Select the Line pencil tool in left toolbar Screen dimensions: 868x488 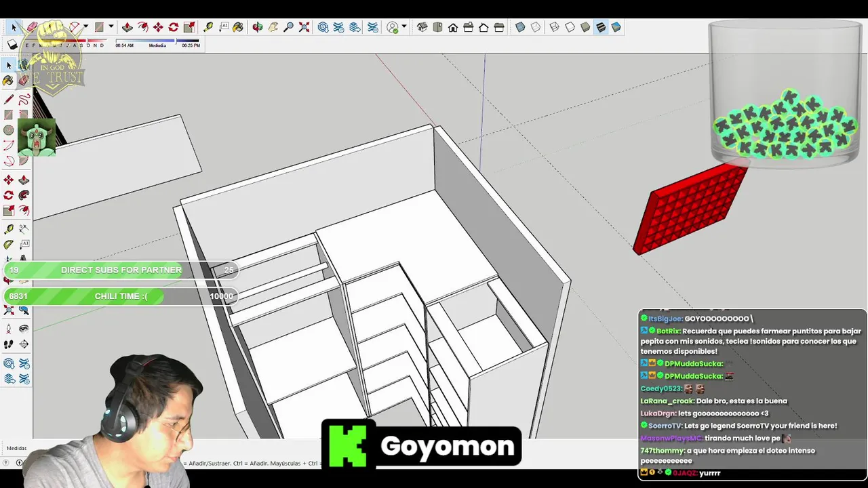tap(8, 100)
